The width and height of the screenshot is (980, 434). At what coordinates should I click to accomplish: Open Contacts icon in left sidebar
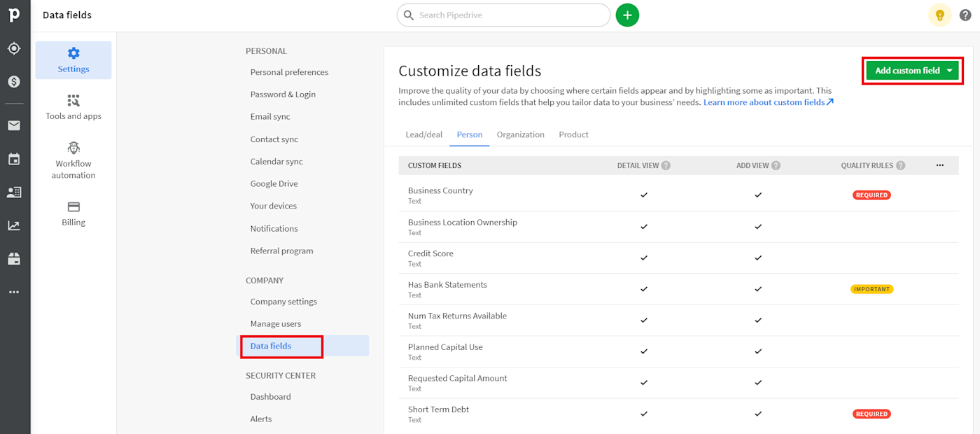click(x=14, y=192)
